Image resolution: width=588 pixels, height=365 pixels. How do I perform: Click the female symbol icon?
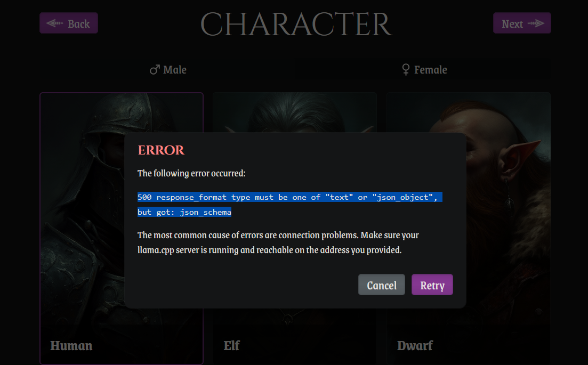click(406, 69)
